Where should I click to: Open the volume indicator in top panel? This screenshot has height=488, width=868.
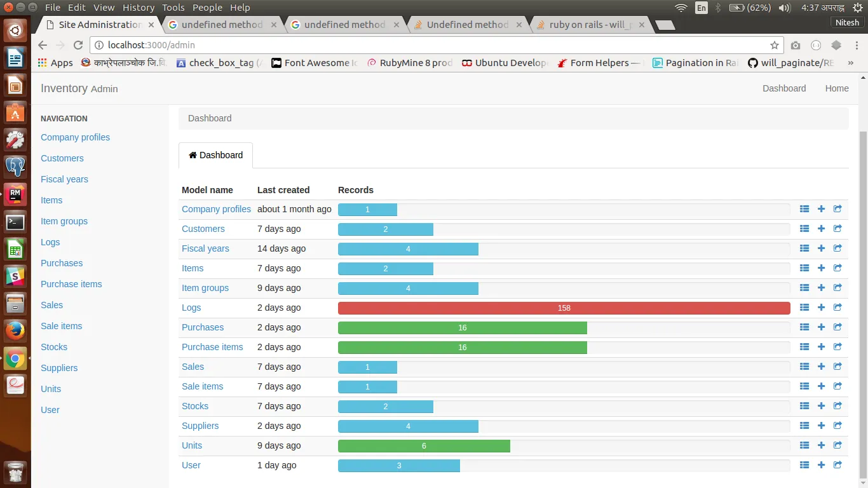785,8
